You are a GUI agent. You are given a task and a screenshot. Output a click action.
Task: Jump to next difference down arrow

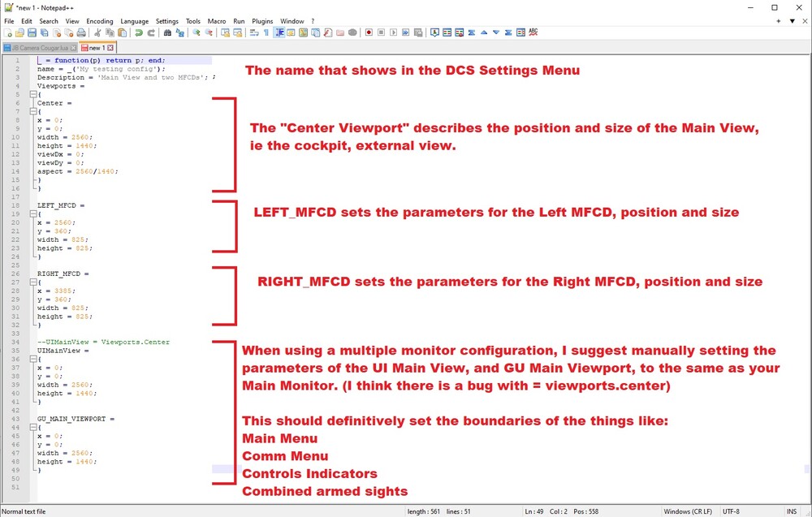[x=496, y=32]
